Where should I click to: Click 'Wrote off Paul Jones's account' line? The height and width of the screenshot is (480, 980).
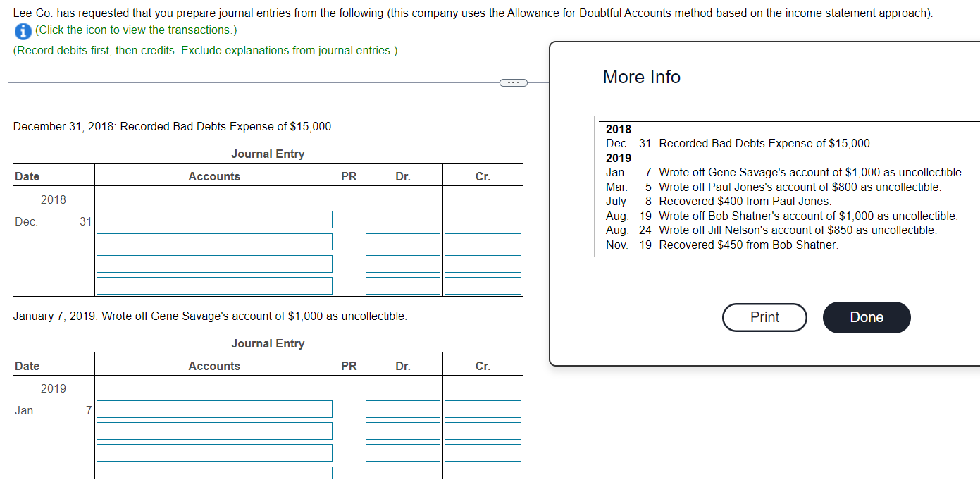click(x=800, y=187)
